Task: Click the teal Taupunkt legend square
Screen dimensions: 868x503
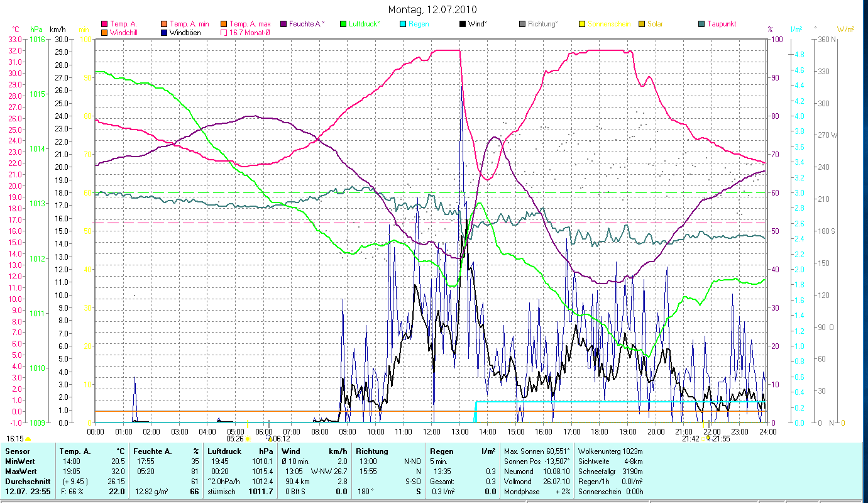Action: coord(701,24)
